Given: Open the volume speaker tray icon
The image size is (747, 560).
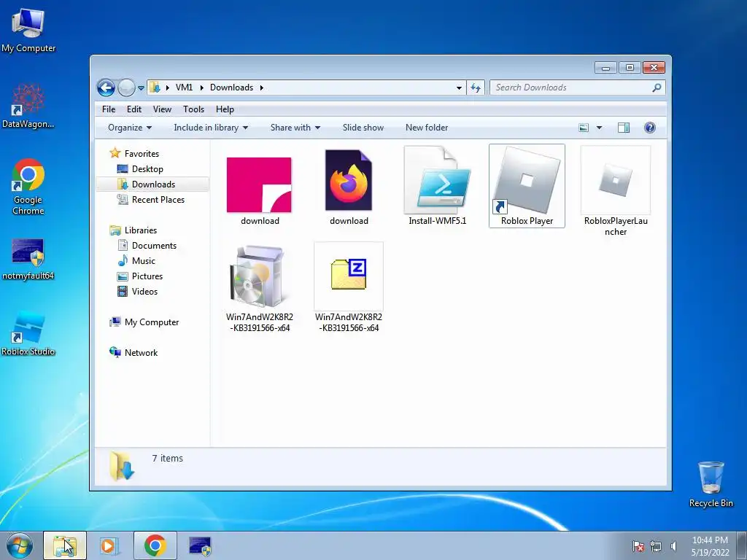Looking at the screenshot, I should click(x=673, y=546).
